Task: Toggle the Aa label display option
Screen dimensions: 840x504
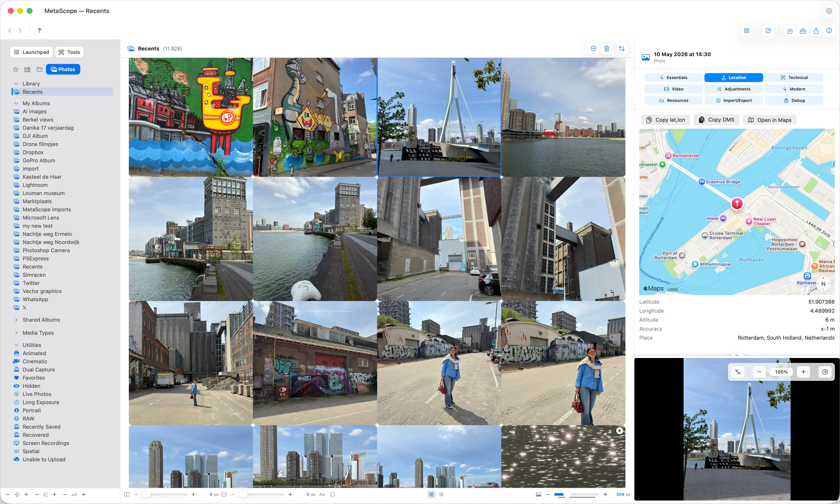Action: (322, 494)
